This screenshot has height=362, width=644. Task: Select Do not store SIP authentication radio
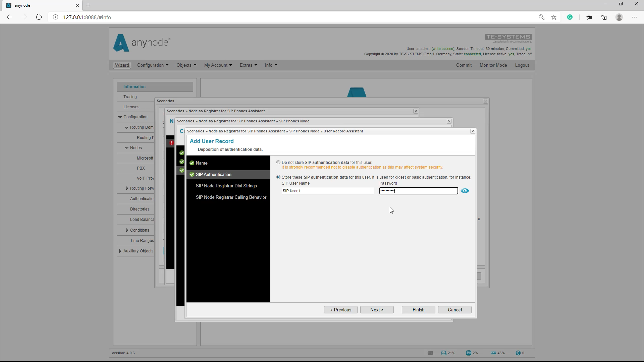tap(278, 162)
